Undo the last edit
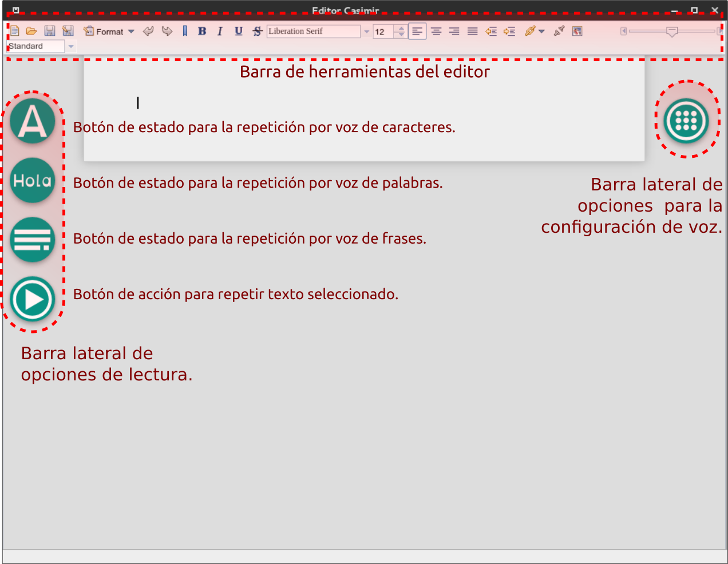 coord(148,31)
